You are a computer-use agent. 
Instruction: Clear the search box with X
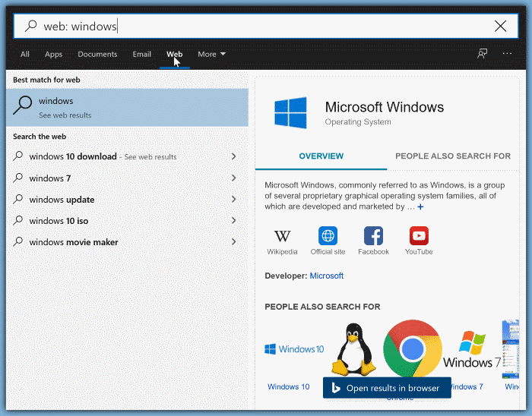click(x=500, y=26)
